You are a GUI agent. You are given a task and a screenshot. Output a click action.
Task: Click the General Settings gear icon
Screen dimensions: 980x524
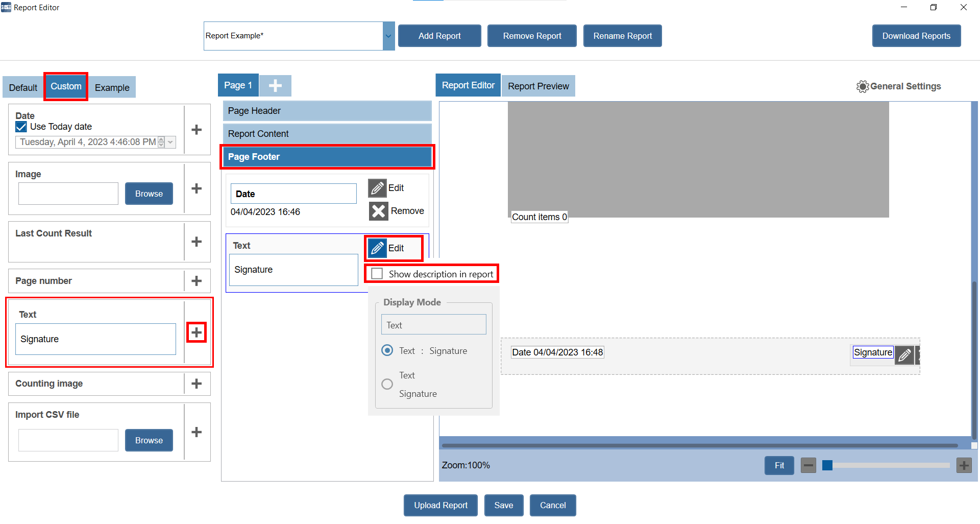(x=862, y=86)
